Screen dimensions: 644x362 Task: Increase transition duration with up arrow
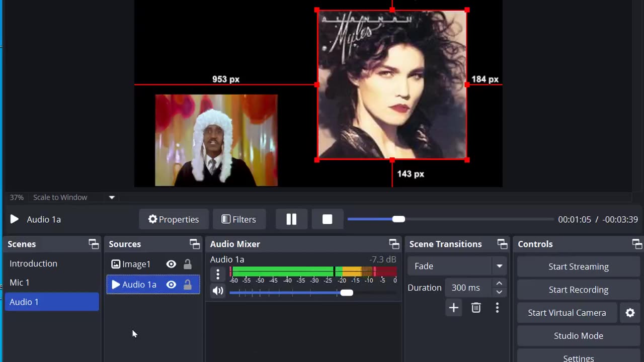tap(499, 284)
